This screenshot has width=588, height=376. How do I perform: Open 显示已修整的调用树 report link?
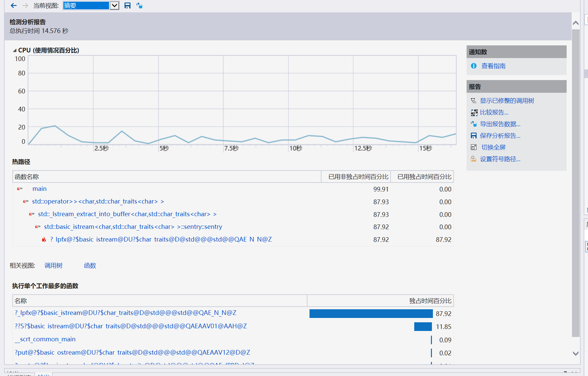point(507,101)
